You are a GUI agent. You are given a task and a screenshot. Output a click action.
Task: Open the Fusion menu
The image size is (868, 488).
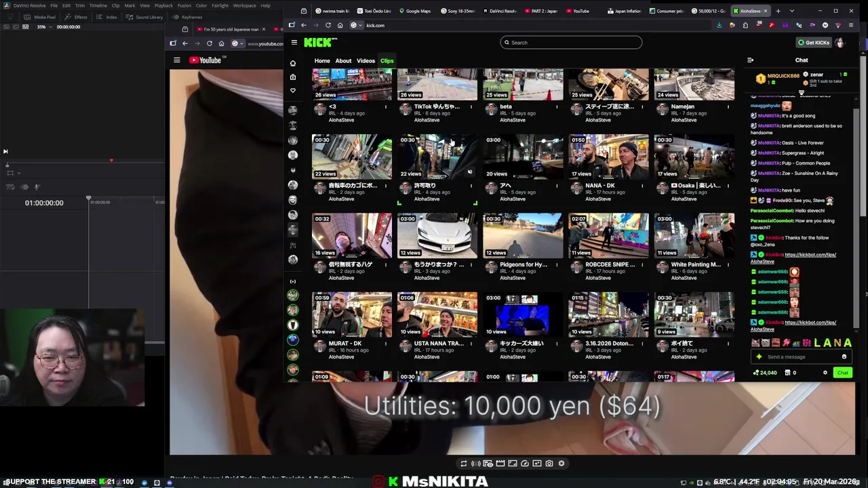[184, 5]
